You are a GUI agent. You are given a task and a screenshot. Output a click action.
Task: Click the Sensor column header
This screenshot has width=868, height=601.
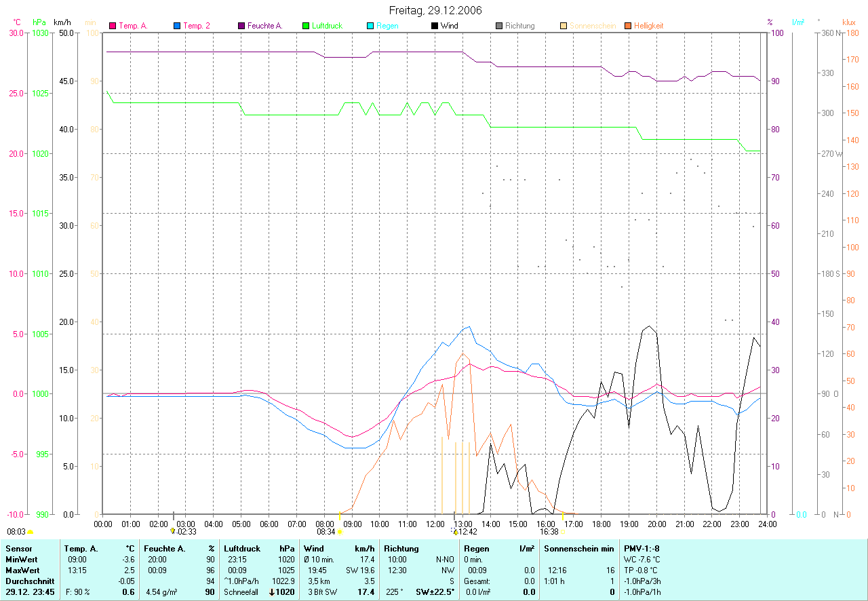[18, 548]
